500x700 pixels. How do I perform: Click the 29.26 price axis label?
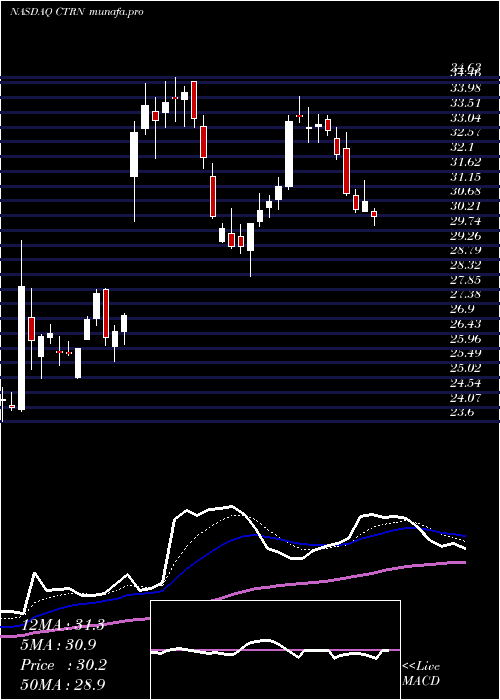466,236
